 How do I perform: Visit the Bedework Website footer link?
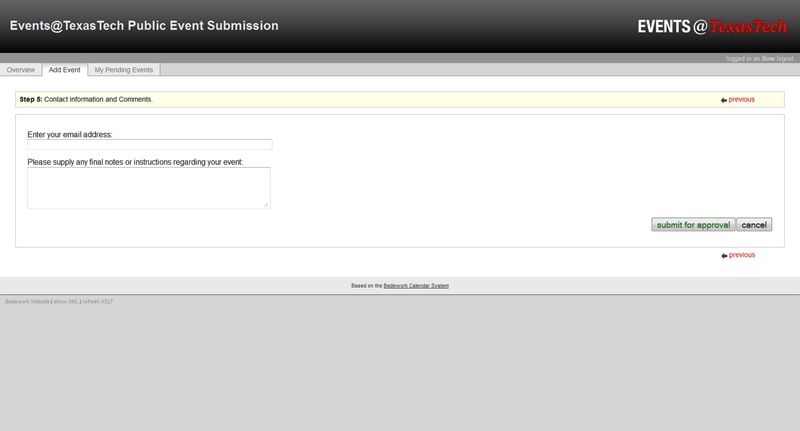[28, 302]
